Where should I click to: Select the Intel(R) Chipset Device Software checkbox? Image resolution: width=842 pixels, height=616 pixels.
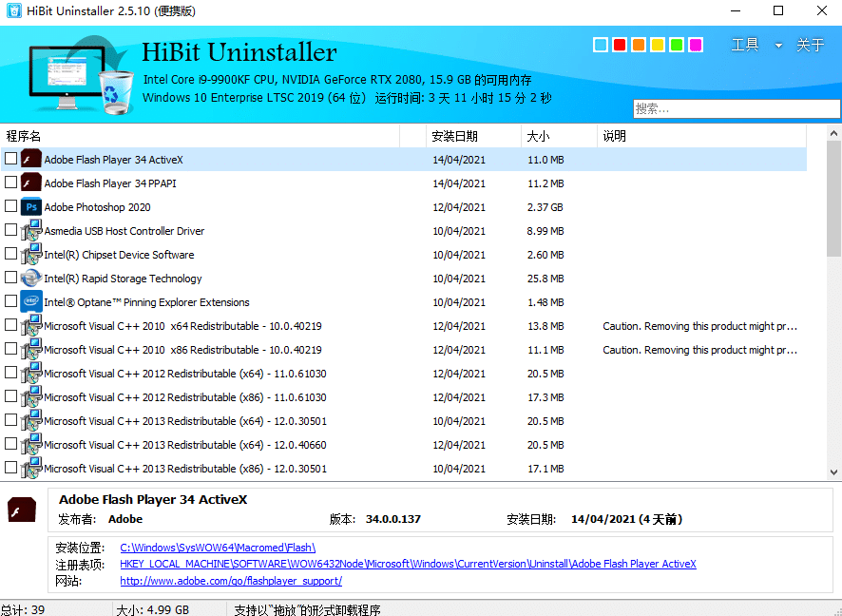pos(10,253)
